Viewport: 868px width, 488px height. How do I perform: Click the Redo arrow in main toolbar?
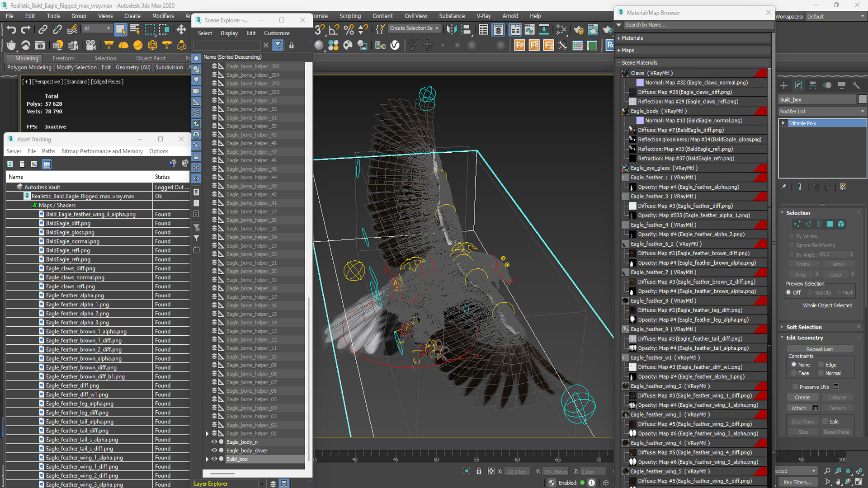coord(26,30)
